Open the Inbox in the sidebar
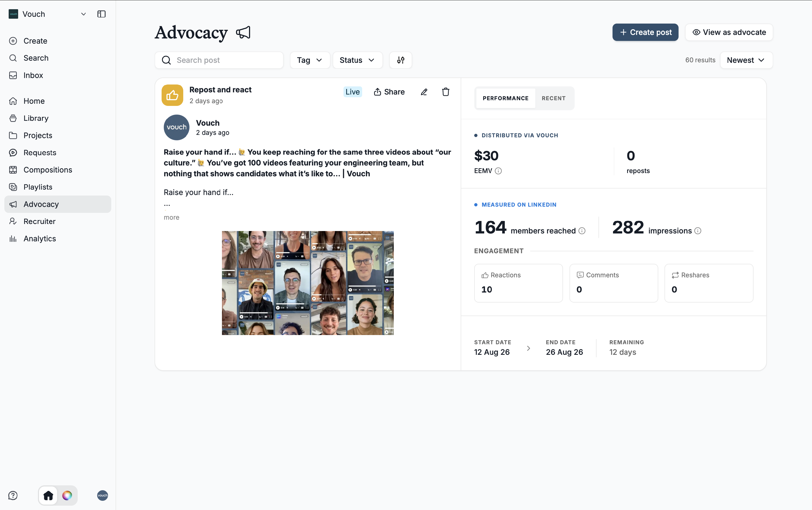The image size is (812, 510). pos(58,75)
